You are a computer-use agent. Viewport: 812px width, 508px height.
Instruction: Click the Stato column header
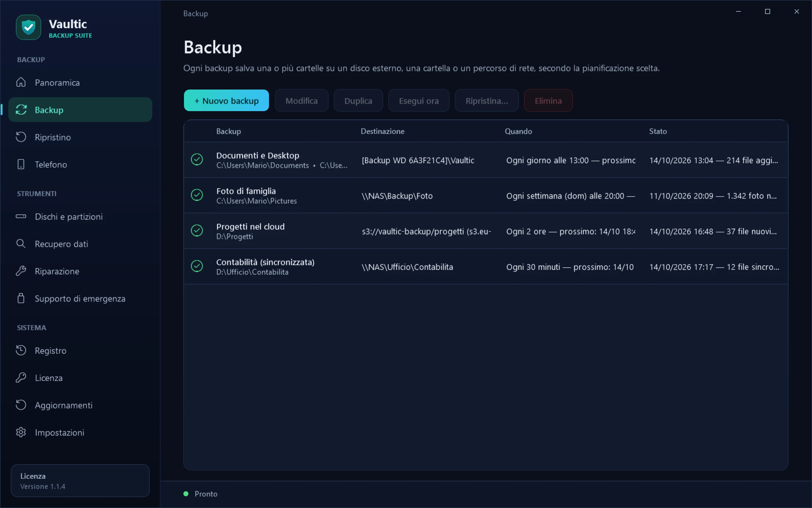click(x=658, y=131)
